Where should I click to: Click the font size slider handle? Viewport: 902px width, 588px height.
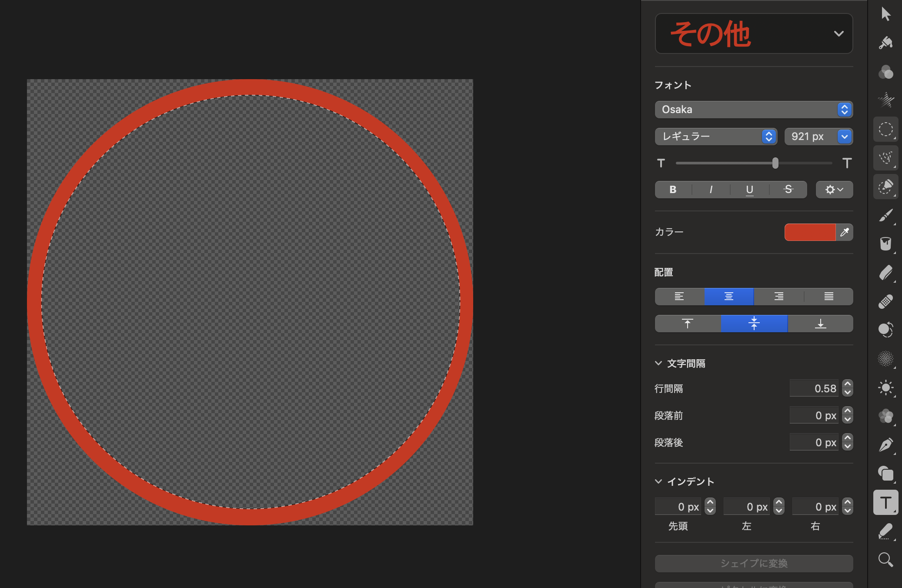click(775, 163)
